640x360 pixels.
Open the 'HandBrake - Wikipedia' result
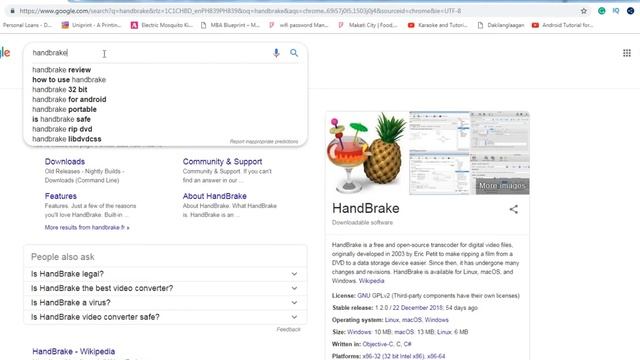(73, 351)
